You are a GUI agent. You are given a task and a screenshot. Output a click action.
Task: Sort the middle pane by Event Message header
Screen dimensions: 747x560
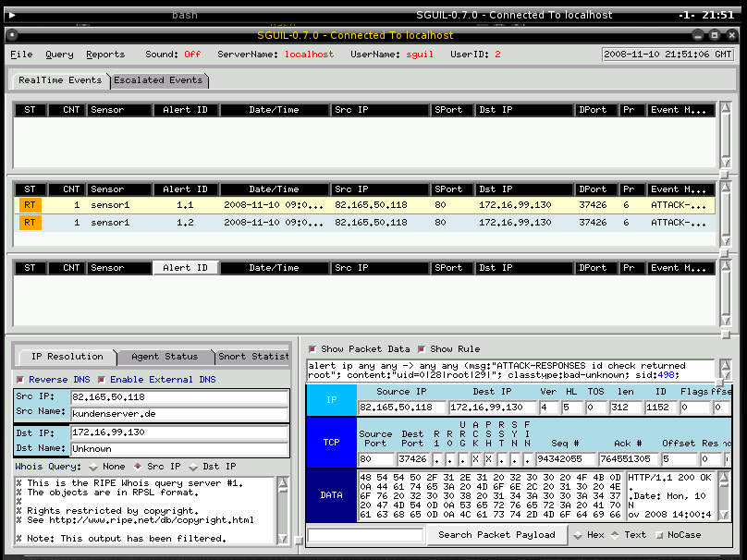pyautogui.click(x=680, y=189)
